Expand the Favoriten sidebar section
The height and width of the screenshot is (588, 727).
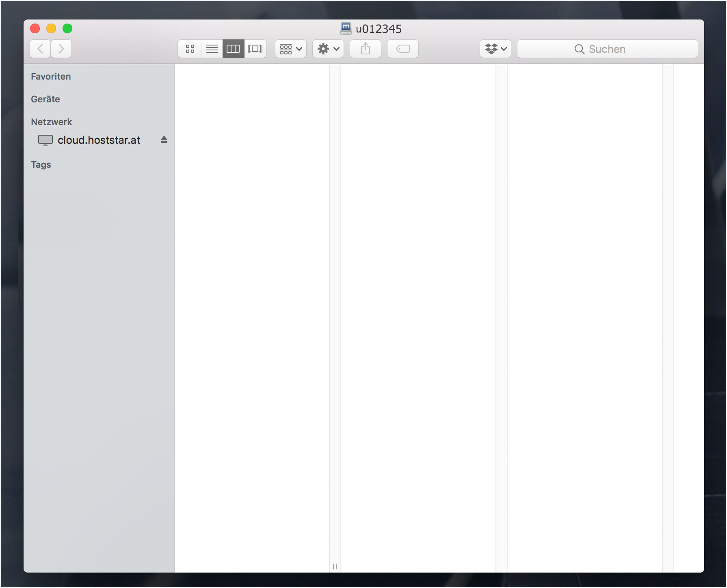(x=51, y=76)
